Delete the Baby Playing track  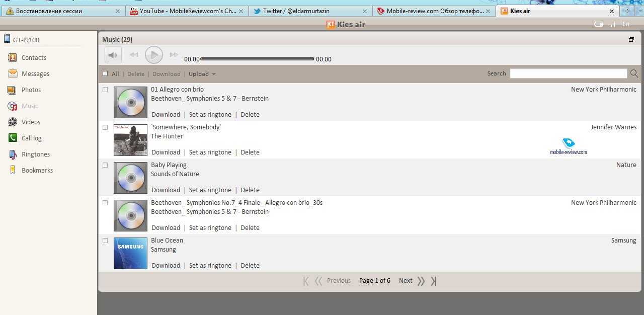pyautogui.click(x=250, y=190)
